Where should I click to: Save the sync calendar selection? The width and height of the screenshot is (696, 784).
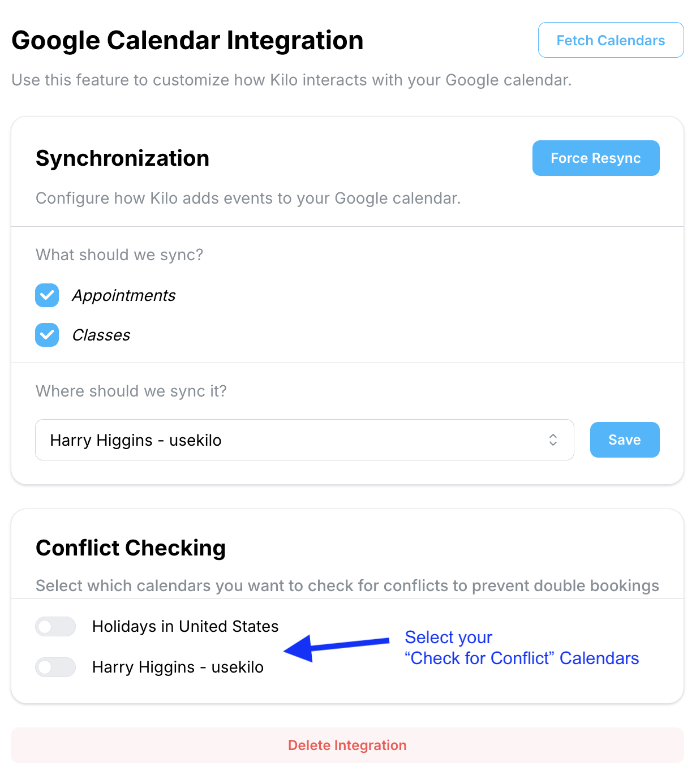(x=625, y=440)
